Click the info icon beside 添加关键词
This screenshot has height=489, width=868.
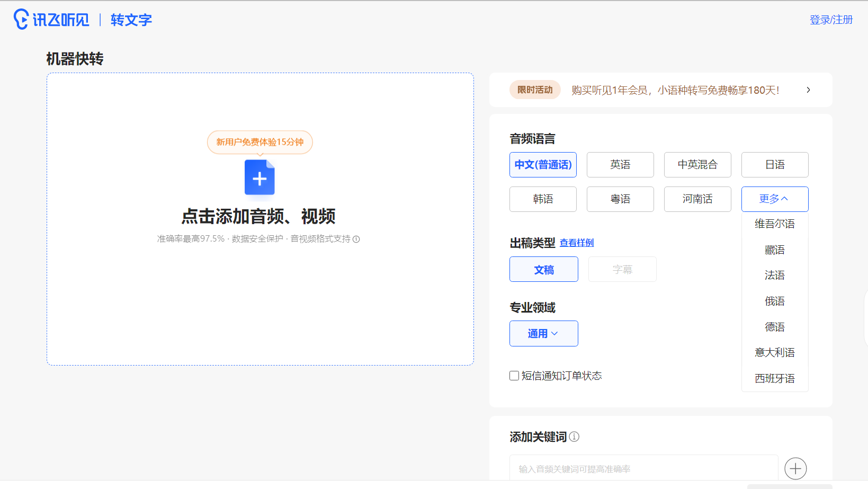(574, 437)
